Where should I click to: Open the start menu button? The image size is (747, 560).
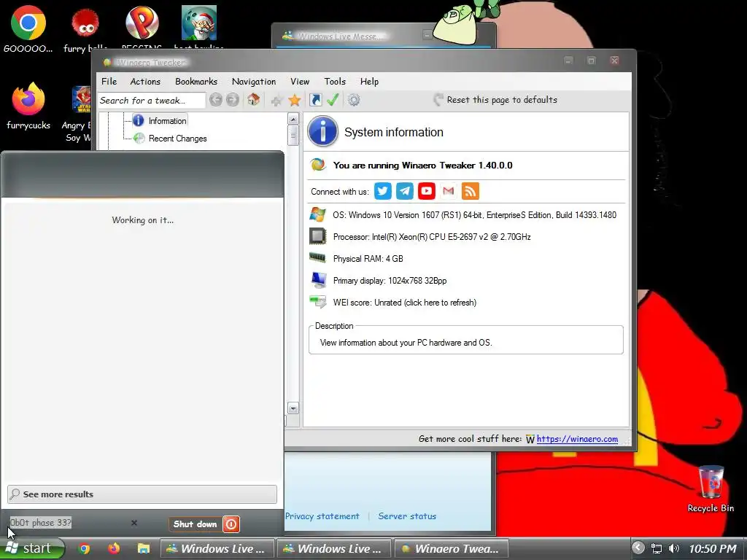pyautogui.click(x=31, y=548)
